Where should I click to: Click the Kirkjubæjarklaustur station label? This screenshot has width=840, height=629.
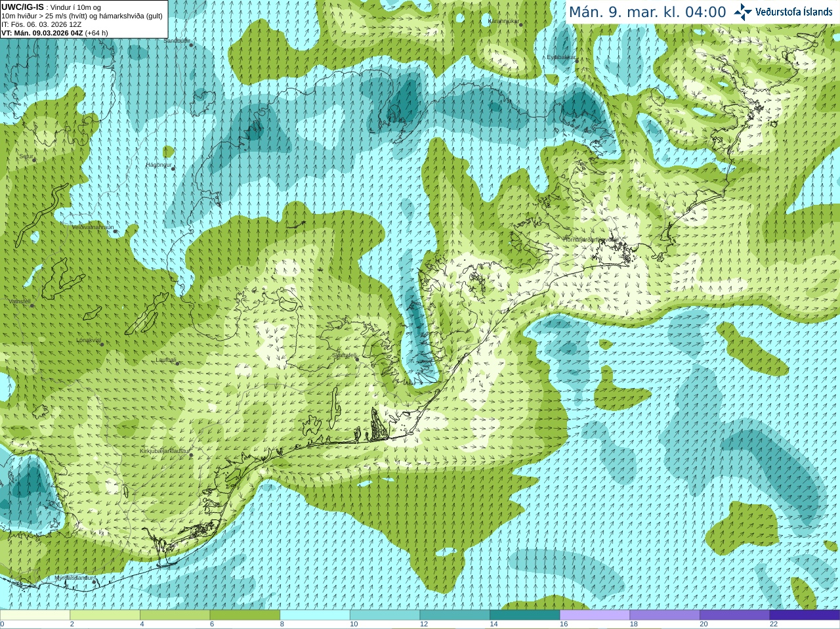(x=165, y=451)
